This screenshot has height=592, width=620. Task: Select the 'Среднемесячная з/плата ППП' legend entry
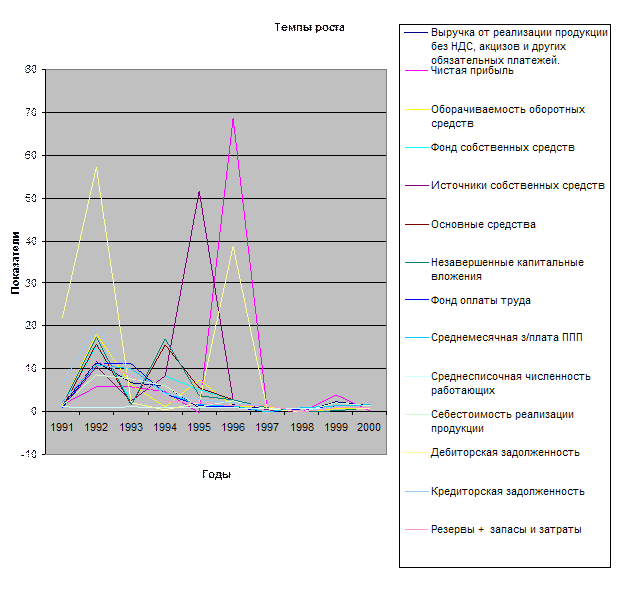tap(506, 337)
